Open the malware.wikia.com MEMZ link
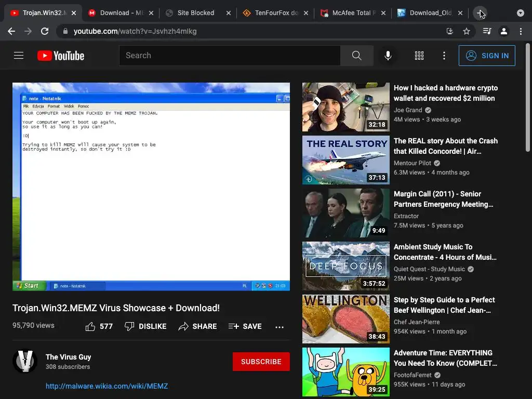This screenshot has height=399, width=532. 107,386
